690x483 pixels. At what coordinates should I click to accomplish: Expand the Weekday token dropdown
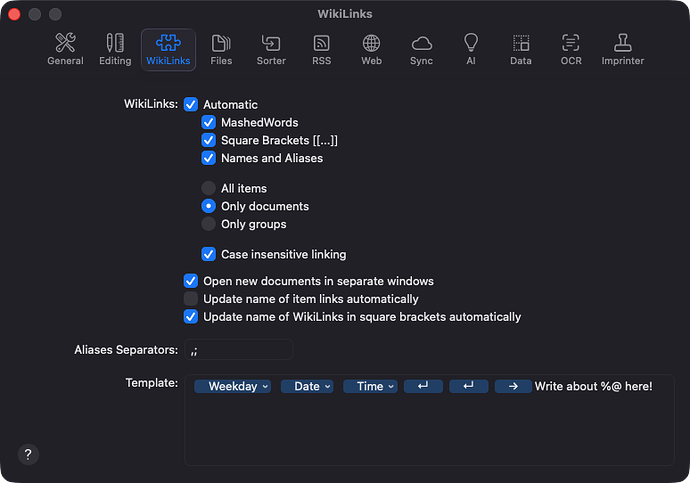233,386
